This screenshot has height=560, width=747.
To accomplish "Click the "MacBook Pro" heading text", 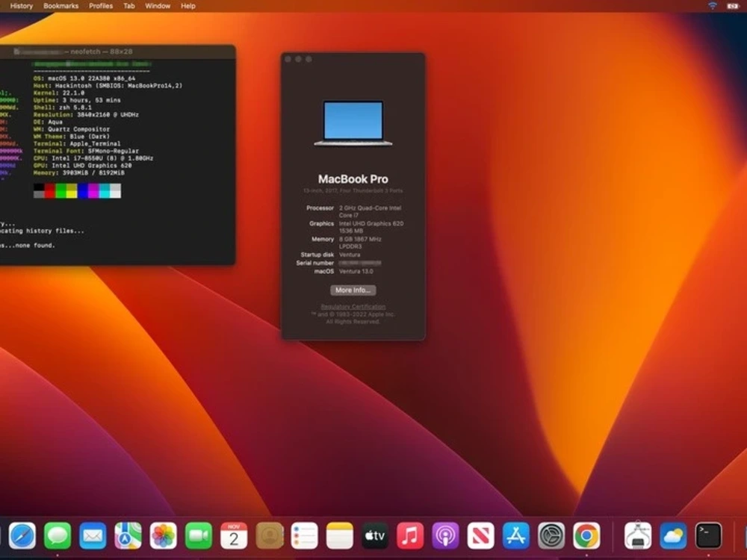I will pos(353,179).
